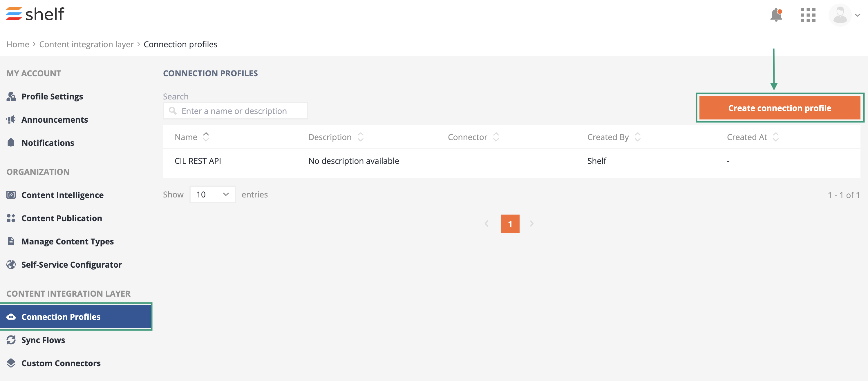Click the Announcements megaphone icon

[x=11, y=119]
